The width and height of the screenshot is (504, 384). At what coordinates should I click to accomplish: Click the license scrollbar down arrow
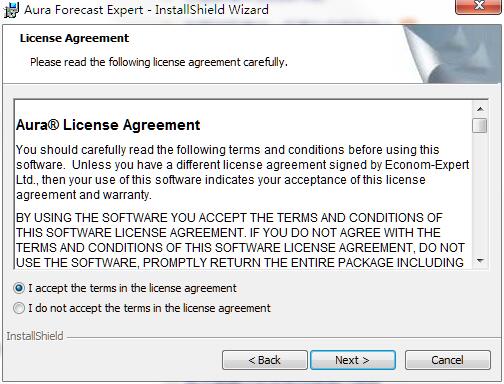[480, 261]
